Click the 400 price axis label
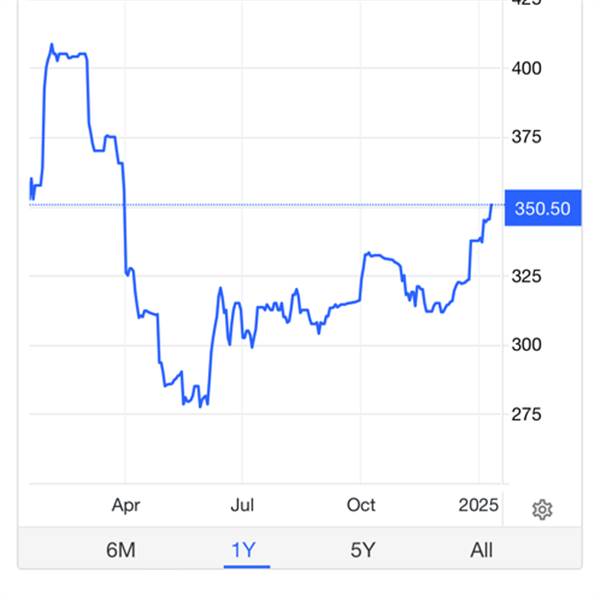This screenshot has height=600, width=600. 527,68
